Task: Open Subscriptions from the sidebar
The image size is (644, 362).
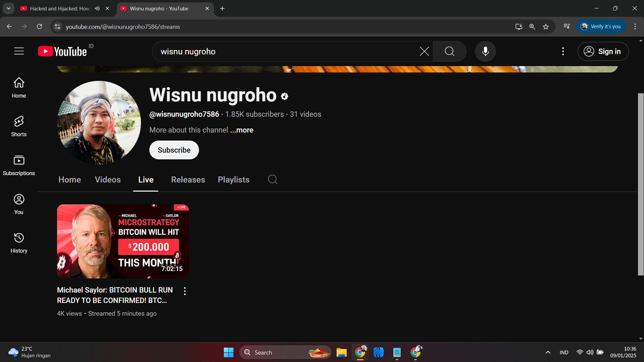Action: click(18, 164)
